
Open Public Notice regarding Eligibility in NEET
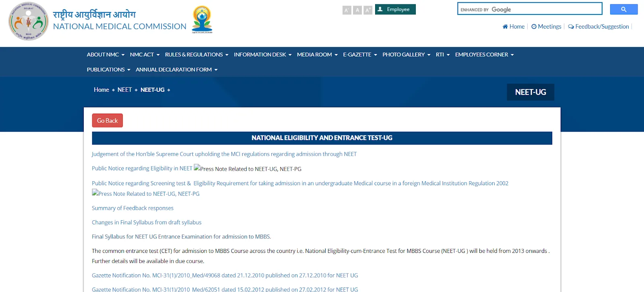pyautogui.click(x=142, y=168)
